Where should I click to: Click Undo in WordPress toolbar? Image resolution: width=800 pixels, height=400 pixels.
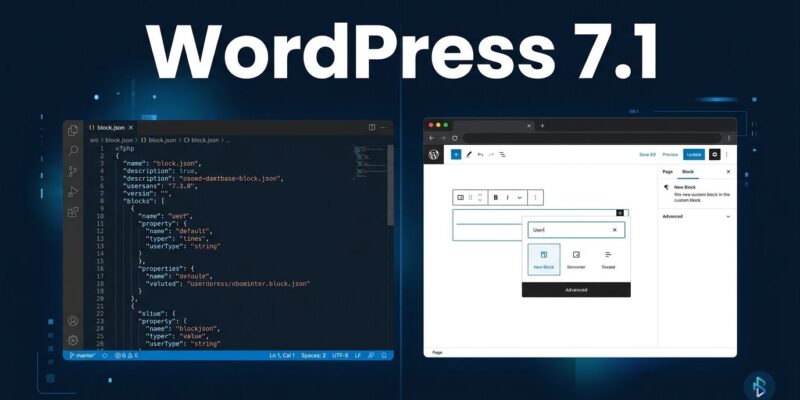pos(480,154)
